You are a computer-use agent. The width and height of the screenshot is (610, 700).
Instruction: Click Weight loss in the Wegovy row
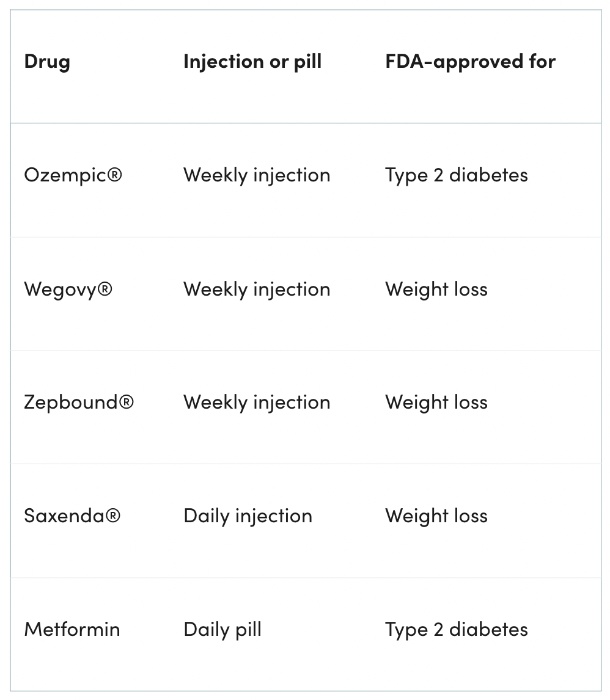pyautogui.click(x=436, y=289)
